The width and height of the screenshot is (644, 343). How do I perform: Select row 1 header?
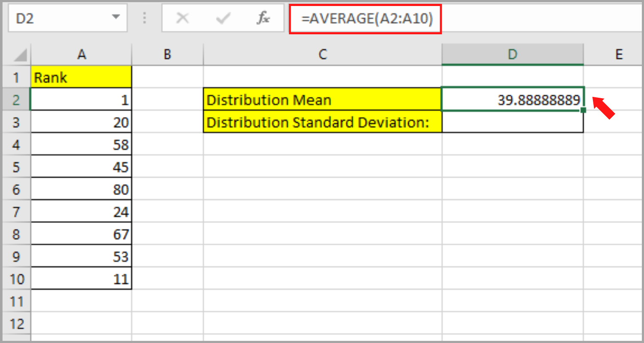16,77
